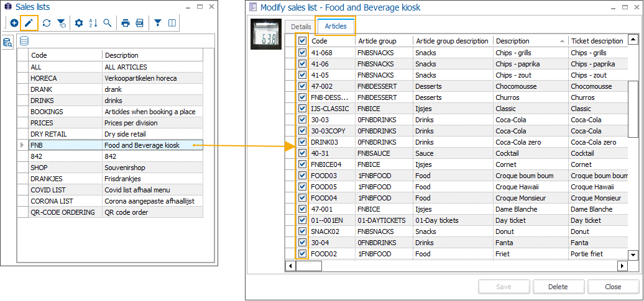644x301 pixels.
Task: Click the funnel filter icon
Action: click(x=158, y=24)
